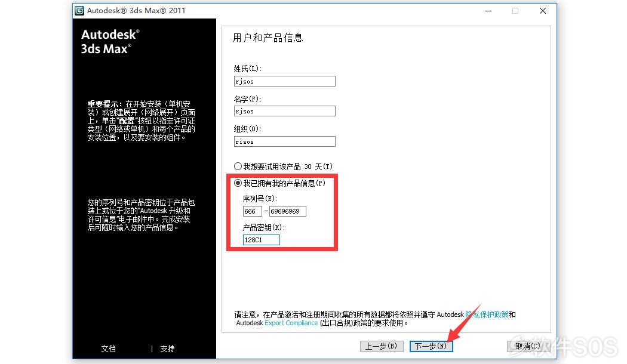Screen dimensions: 627x364
Task: Click the 名字(F) label
Action: coord(248,98)
